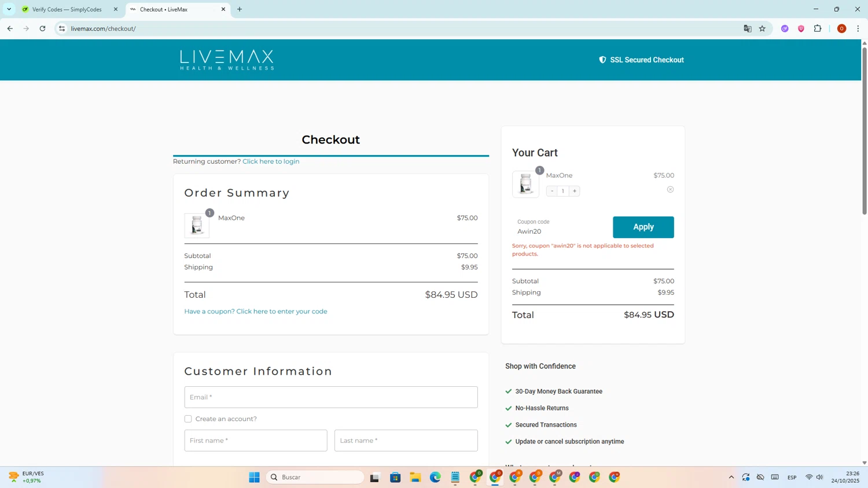Image resolution: width=868 pixels, height=488 pixels.
Task: Decrease MaxOne quantity with minus
Action: [552, 191]
